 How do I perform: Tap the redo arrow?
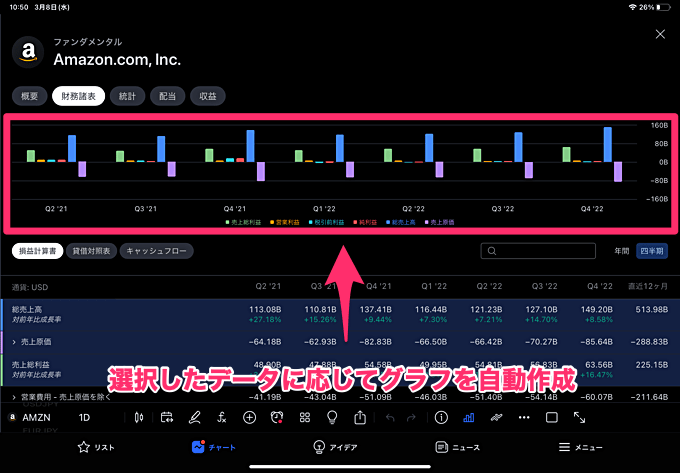pyautogui.click(x=411, y=418)
